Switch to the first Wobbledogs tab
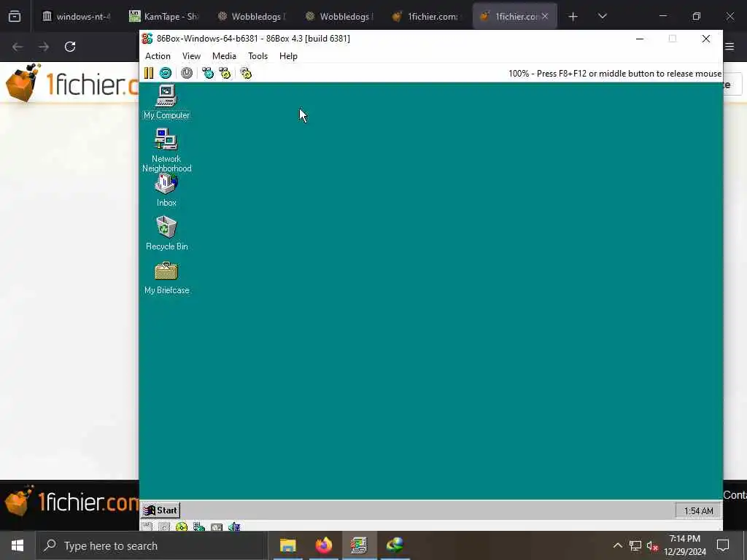Screen dimensions: 747x560 [252, 16]
